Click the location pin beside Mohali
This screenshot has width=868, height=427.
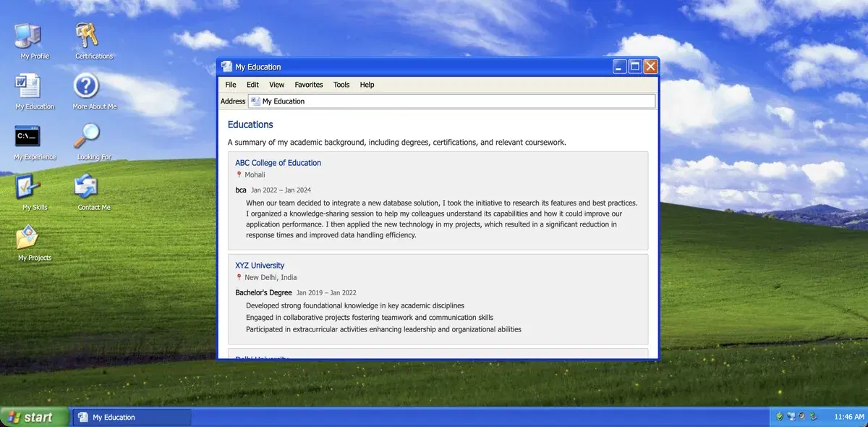point(239,174)
